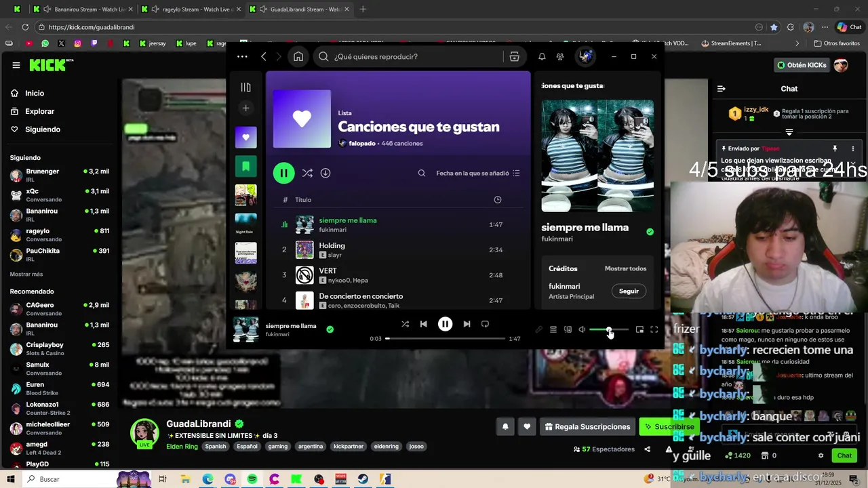
Task: Toggle stream notification bell
Action: pyautogui.click(x=505, y=427)
